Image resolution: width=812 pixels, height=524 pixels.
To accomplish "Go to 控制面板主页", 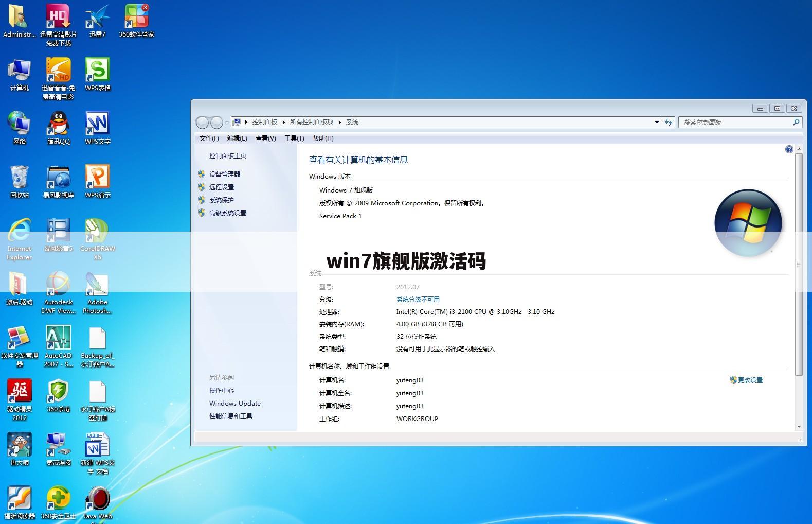I will (227, 155).
